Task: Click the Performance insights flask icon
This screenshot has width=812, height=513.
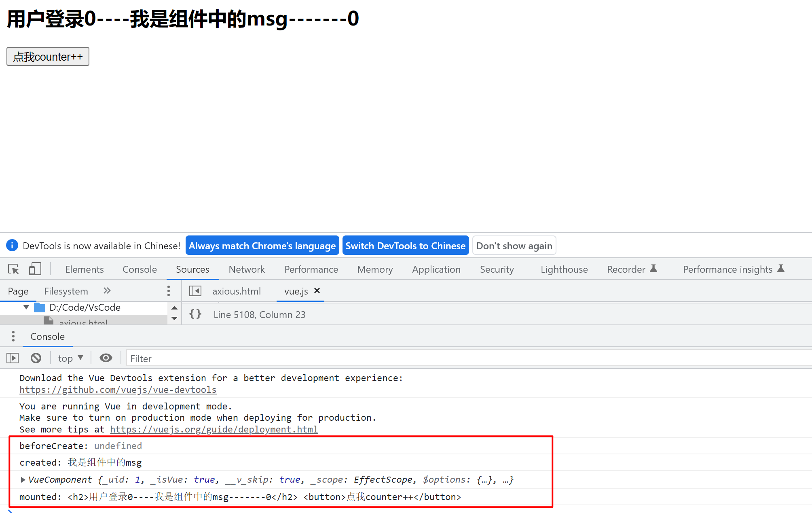Action: 781,268
